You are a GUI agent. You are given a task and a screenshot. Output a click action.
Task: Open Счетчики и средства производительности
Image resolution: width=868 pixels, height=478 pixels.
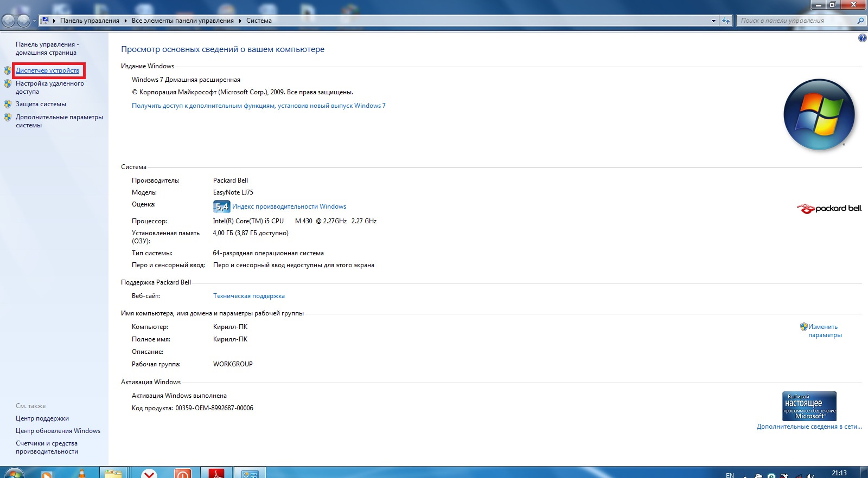click(x=47, y=447)
